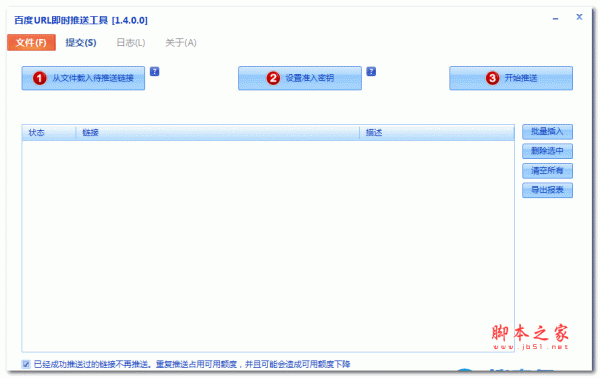This screenshot has height=378, width=600.
Task: Minimize the 百度URL即时推送工具 window
Action: 555,18
